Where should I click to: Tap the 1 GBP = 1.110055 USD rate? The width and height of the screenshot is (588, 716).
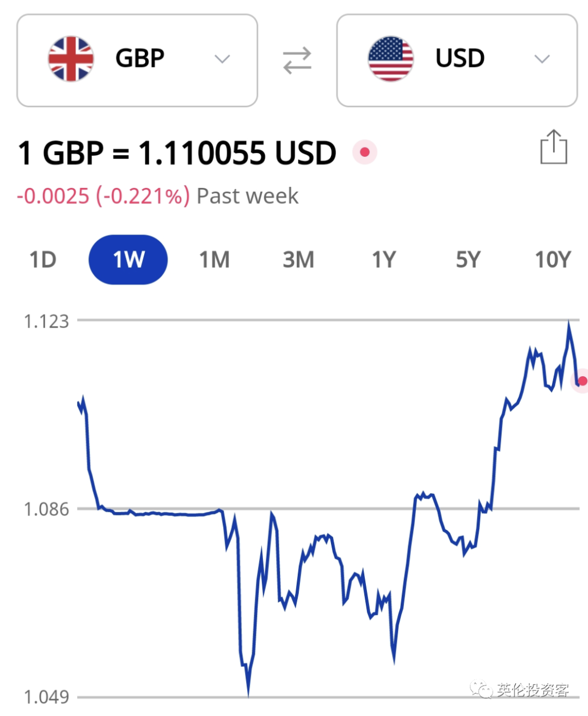(x=177, y=152)
